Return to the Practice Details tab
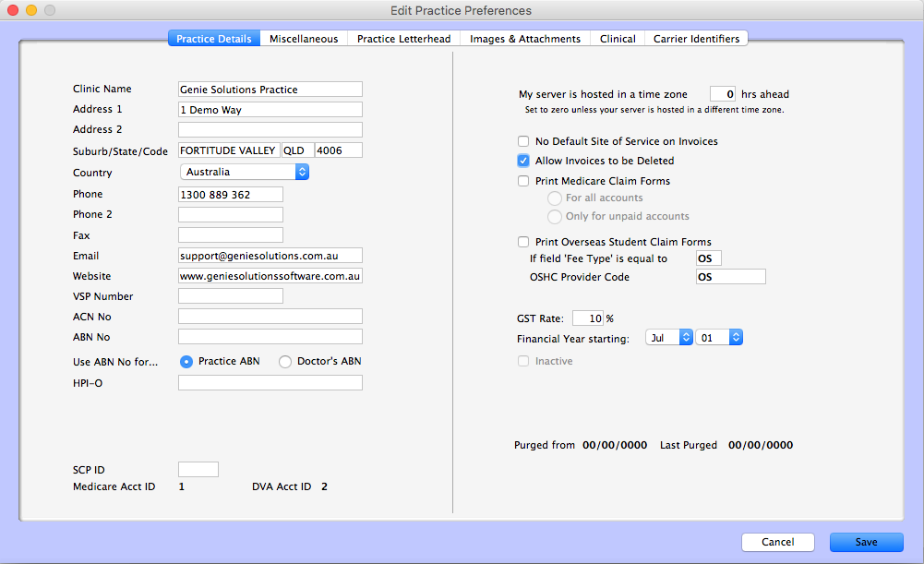This screenshot has height=564, width=924. tap(213, 38)
